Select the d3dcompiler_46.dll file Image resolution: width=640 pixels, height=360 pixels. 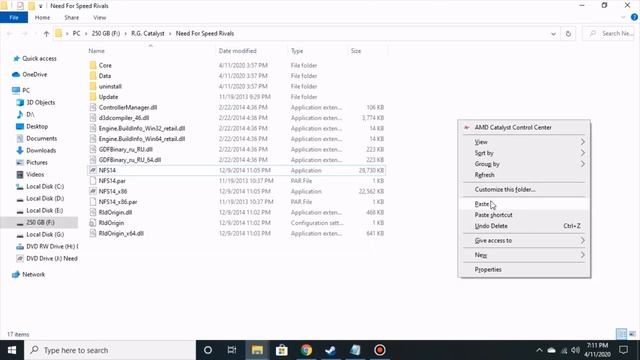point(124,118)
